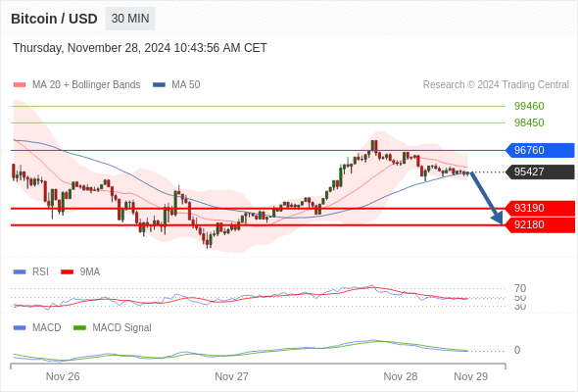
Task: Toggle the MA 50 legend label
Action: pyautogui.click(x=186, y=85)
